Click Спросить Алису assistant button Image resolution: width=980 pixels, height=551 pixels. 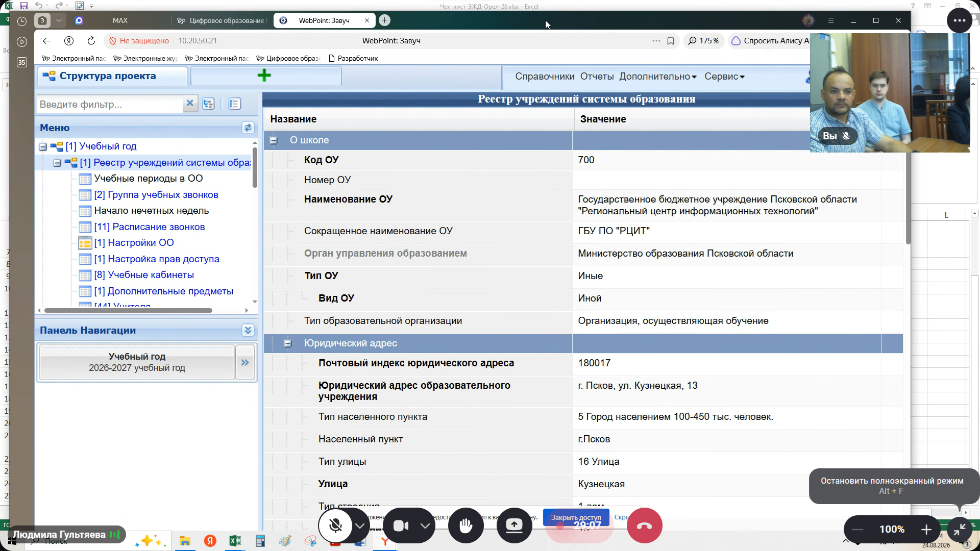[x=770, y=41]
